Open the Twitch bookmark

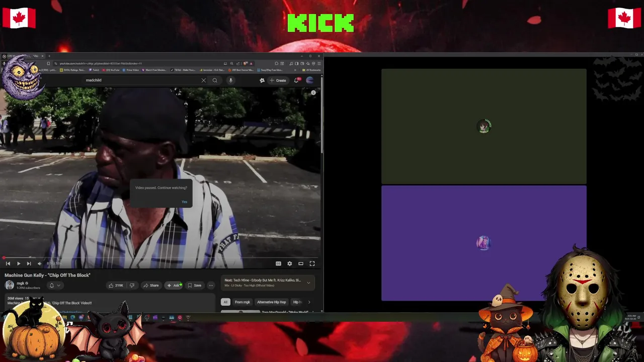pos(95,70)
